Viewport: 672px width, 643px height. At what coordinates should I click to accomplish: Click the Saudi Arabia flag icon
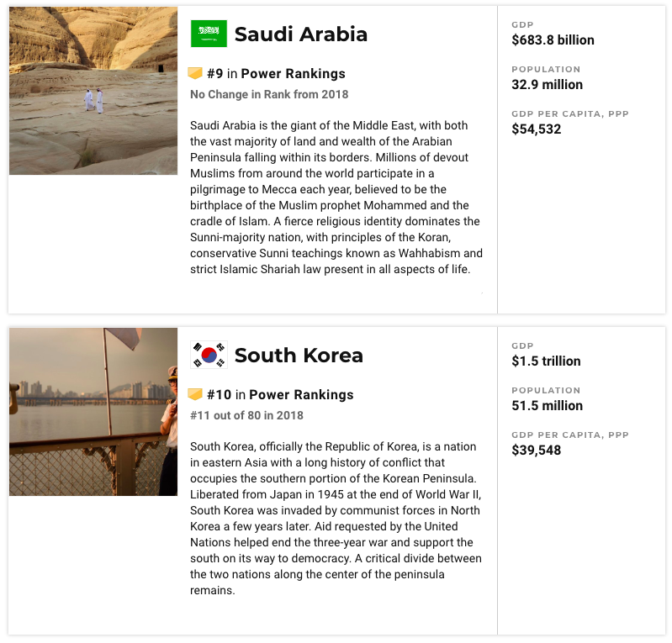click(209, 34)
